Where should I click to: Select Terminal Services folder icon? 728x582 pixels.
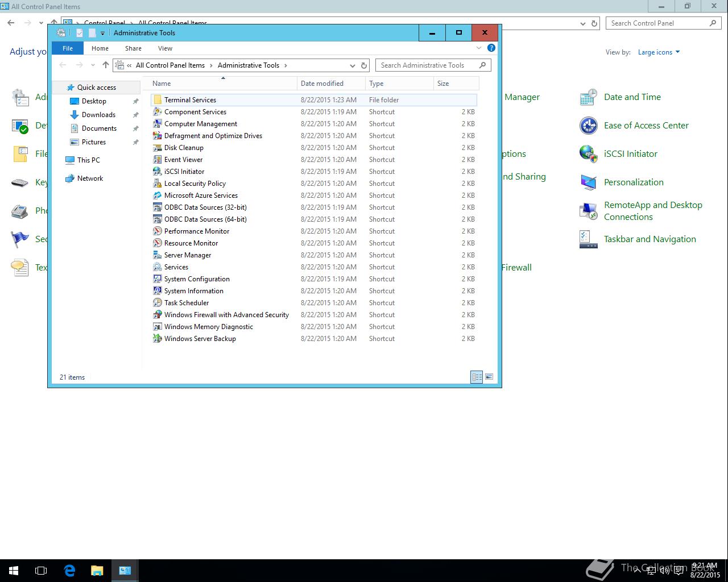point(158,100)
